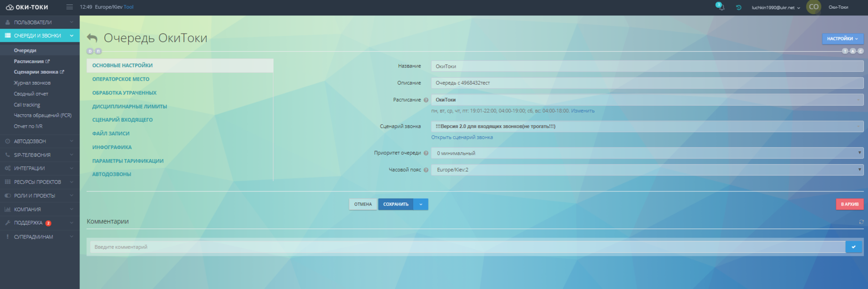Switch to the Инфографика tab
This screenshot has height=289, width=868.
point(112,148)
